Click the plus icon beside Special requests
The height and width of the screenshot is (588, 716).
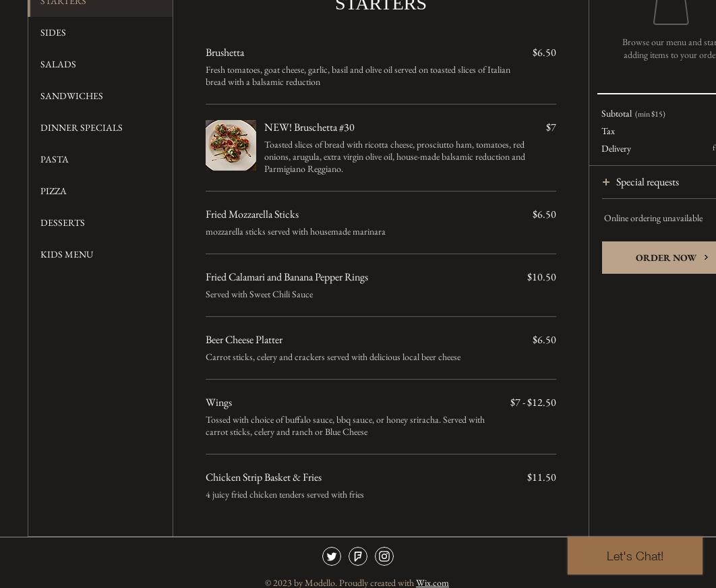(606, 182)
